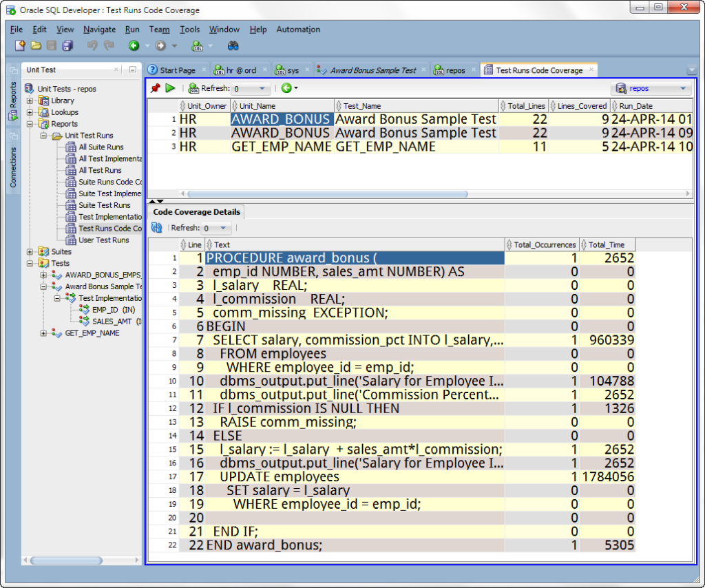The width and height of the screenshot is (705, 588).
Task: Undo the last action
Action: (93, 45)
